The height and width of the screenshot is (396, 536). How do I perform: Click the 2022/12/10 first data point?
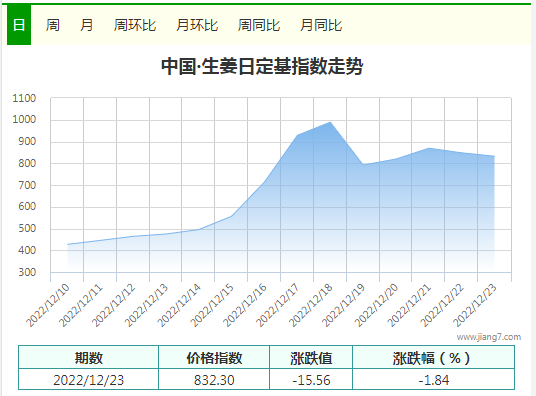pyautogui.click(x=68, y=244)
